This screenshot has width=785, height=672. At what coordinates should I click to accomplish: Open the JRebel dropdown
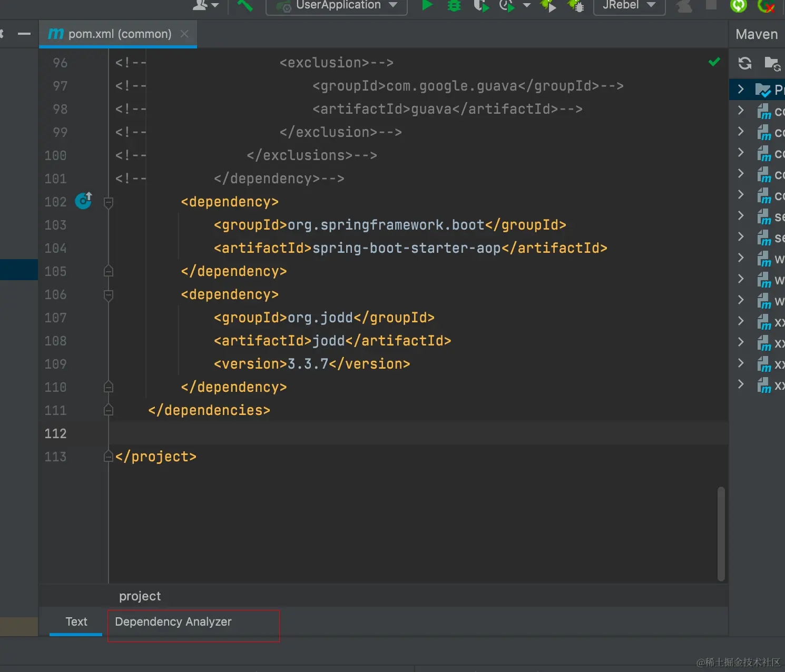[x=629, y=6]
